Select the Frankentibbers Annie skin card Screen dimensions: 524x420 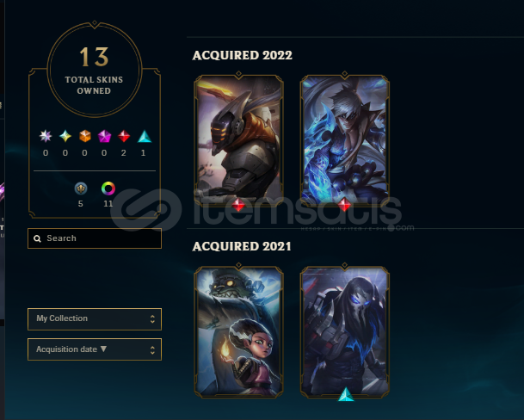(238, 331)
